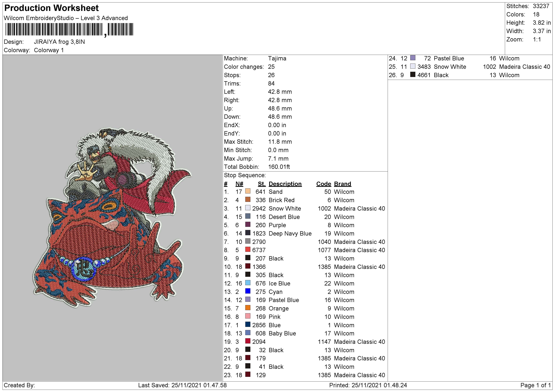Click the Sand color swatch
The image size is (555, 392).
tap(248, 191)
